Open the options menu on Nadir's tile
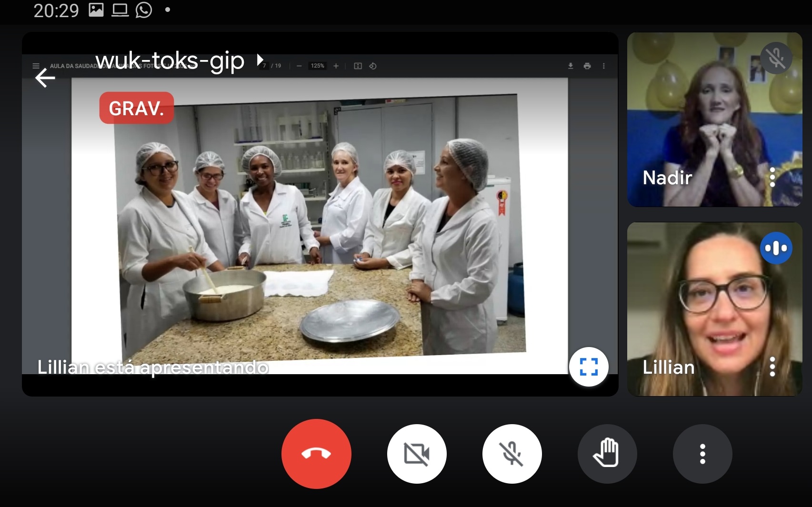 (x=772, y=178)
